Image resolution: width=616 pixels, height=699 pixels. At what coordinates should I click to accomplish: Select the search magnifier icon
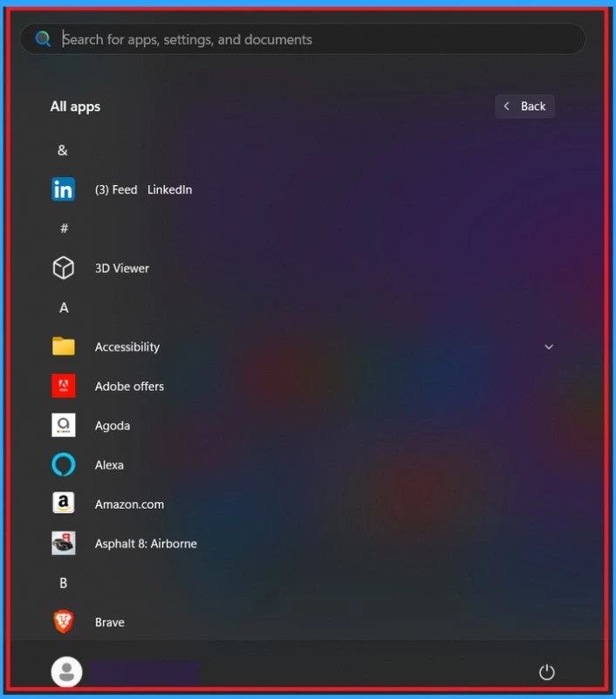(43, 38)
